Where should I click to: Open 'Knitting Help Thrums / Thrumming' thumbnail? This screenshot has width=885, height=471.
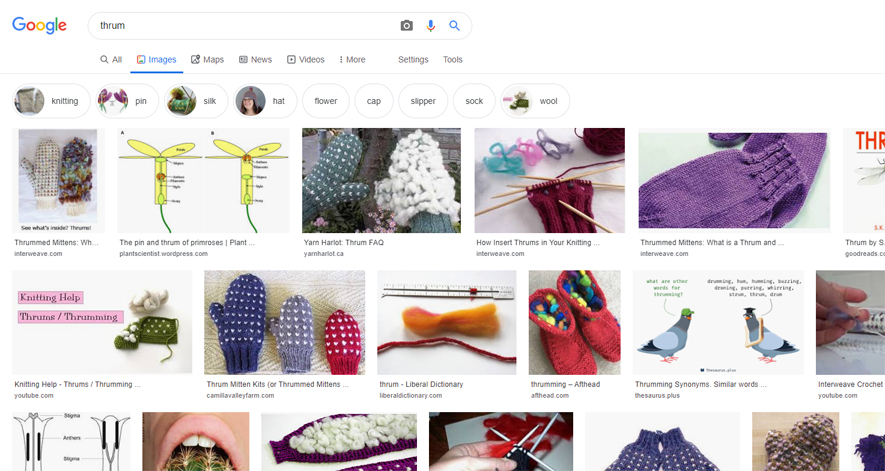[102, 322]
